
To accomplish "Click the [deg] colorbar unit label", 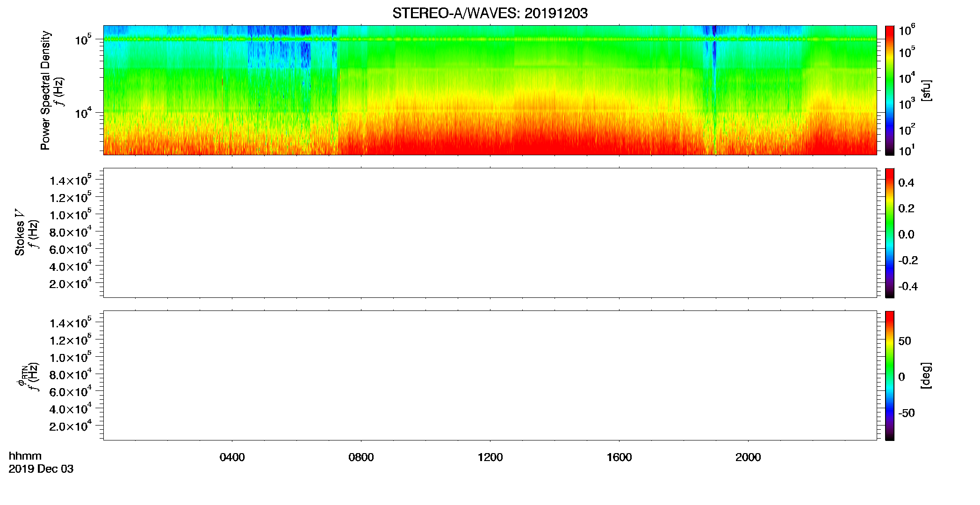I will click(x=926, y=375).
